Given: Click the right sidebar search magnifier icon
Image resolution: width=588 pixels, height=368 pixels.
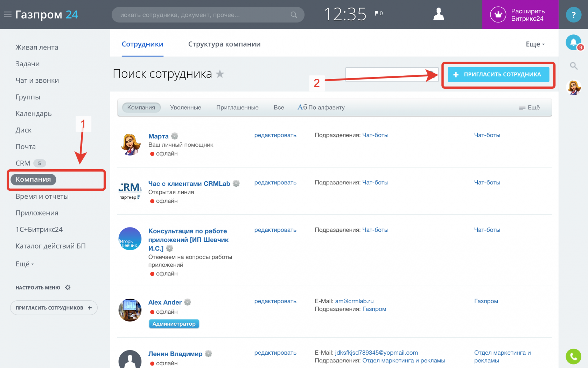Looking at the screenshot, I should pos(574,66).
